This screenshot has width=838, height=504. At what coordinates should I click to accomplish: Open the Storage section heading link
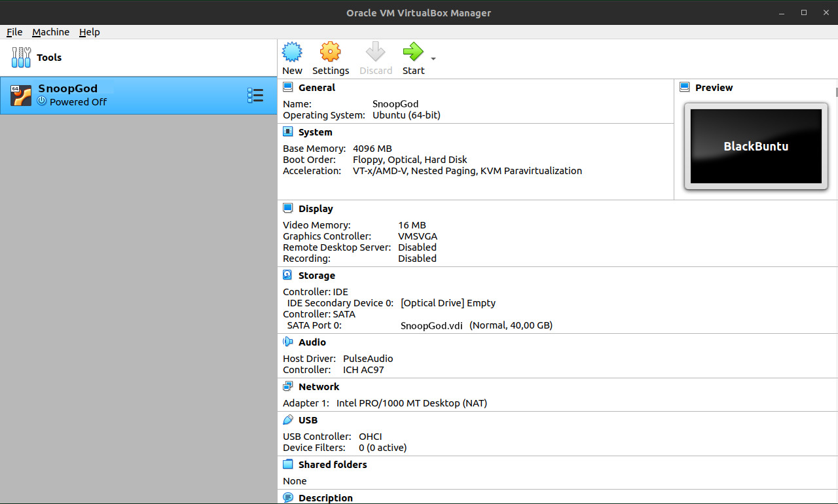317,276
